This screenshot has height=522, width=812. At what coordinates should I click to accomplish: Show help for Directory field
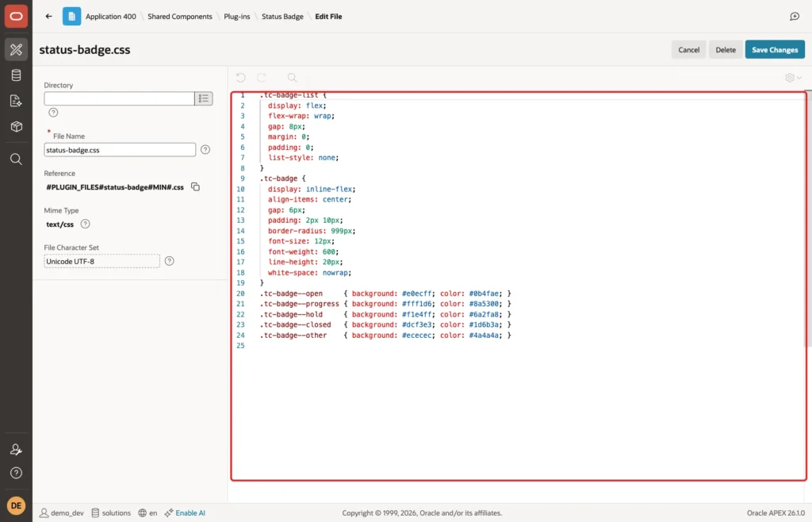pyautogui.click(x=53, y=113)
